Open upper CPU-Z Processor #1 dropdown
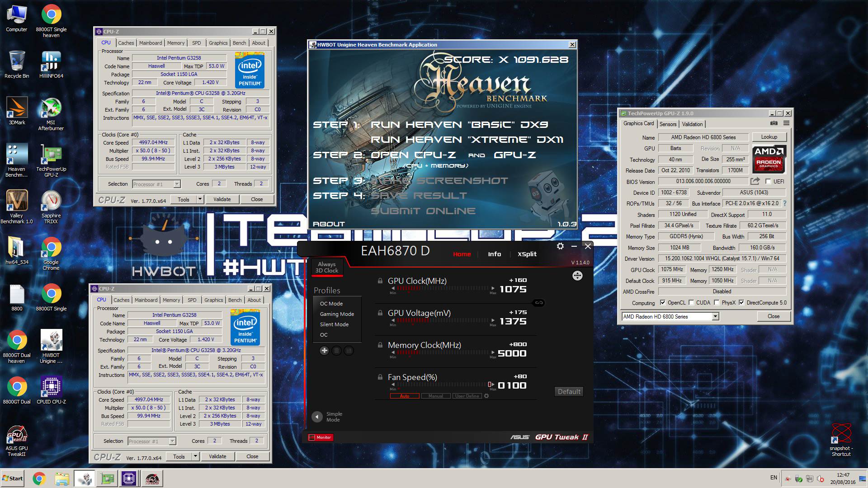This screenshot has height=488, width=868. pos(177,184)
